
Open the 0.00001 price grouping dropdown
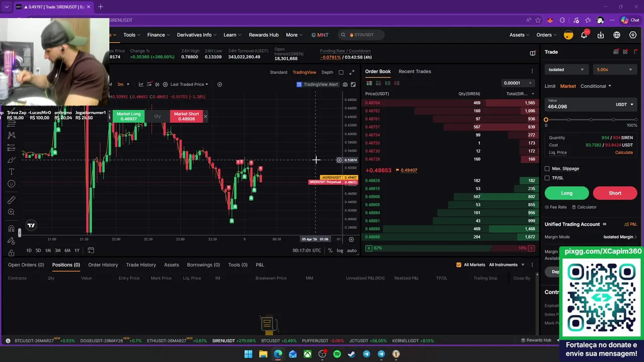pos(518,83)
